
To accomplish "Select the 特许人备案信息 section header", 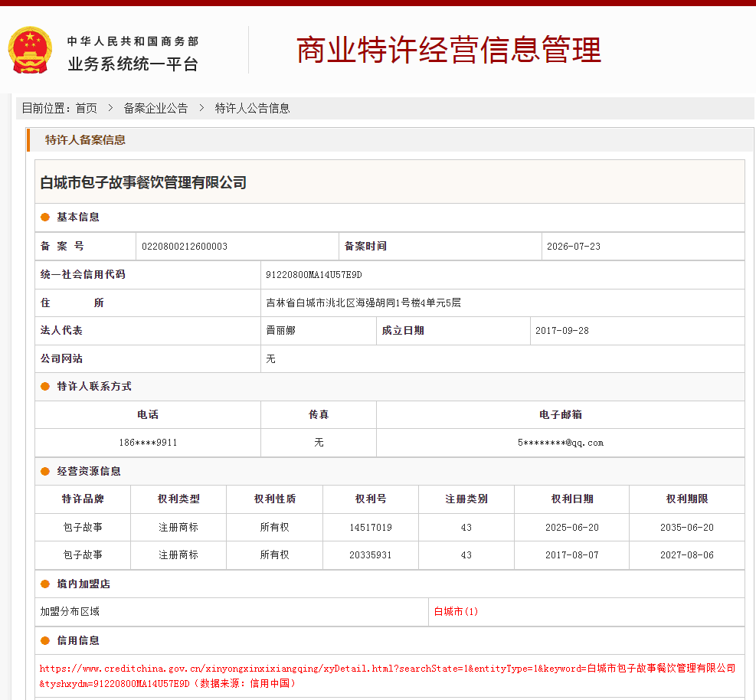I will click(85, 140).
